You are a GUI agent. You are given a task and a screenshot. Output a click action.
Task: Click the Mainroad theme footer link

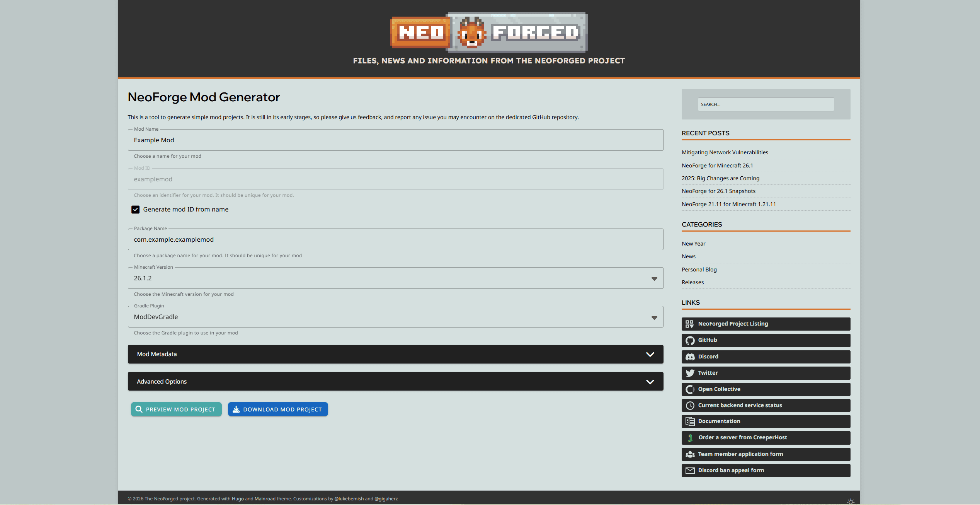coord(265,499)
